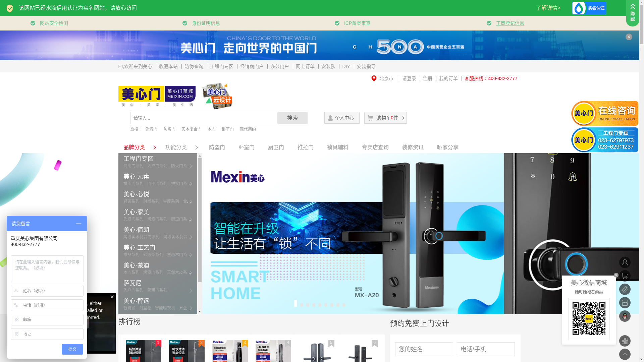This screenshot has height=362, width=644.
Task: Minimize the 请您留言 message panel
Action: pos(78,224)
